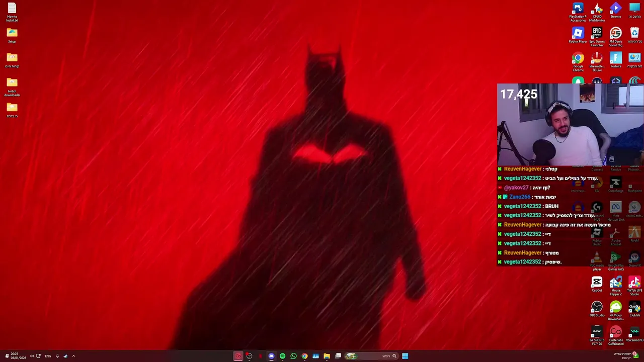The height and width of the screenshot is (362, 644).
Task: Click the webcam overlay video
Action: pos(570,125)
